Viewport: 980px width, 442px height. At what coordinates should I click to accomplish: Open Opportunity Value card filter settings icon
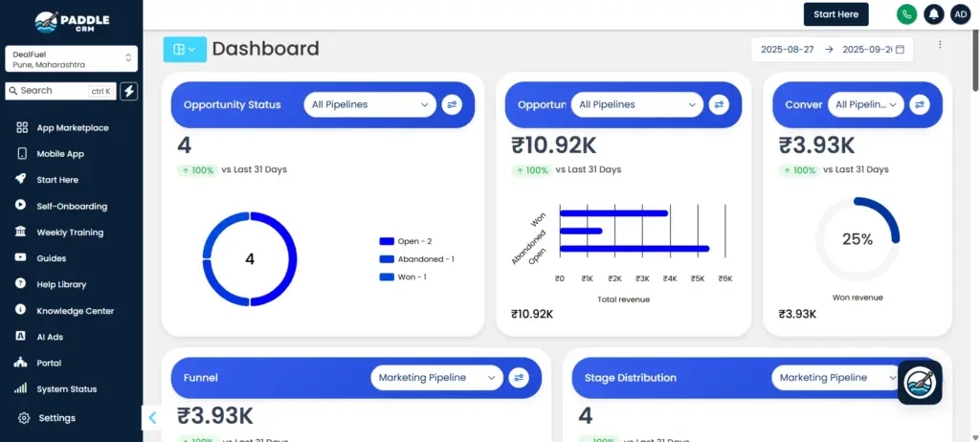[x=719, y=104]
